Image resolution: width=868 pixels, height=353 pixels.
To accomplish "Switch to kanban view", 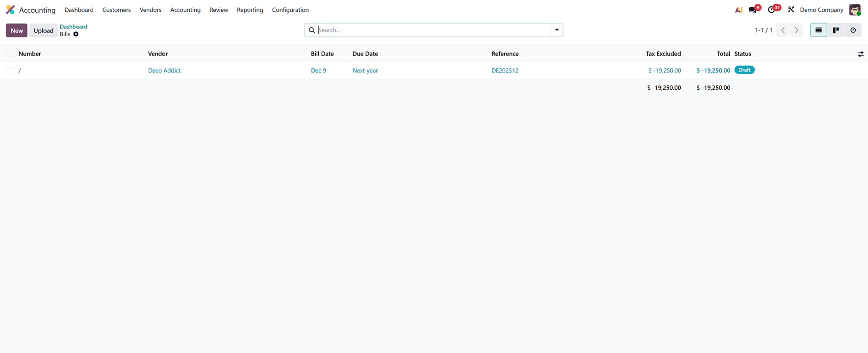I will (x=836, y=30).
